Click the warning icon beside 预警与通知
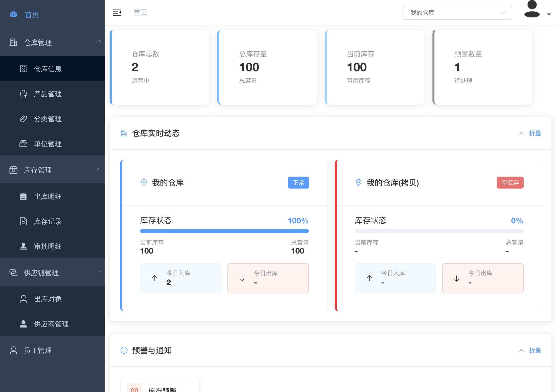 coord(124,350)
